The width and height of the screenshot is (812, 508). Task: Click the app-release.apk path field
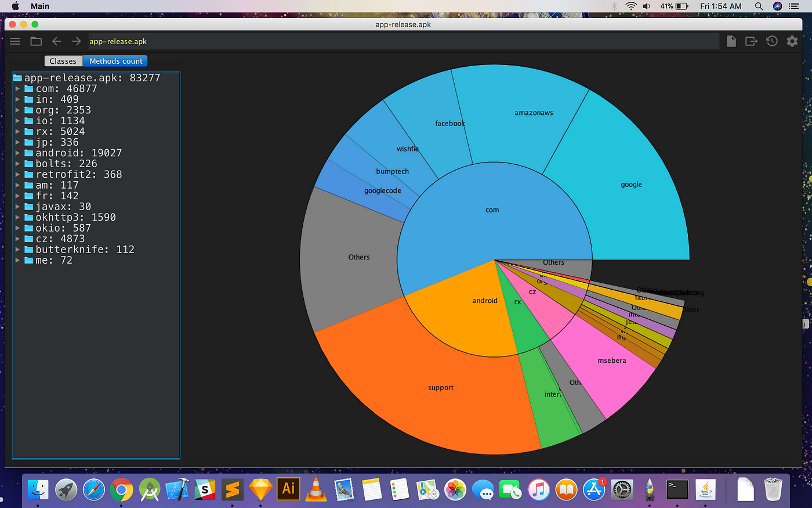(403, 41)
